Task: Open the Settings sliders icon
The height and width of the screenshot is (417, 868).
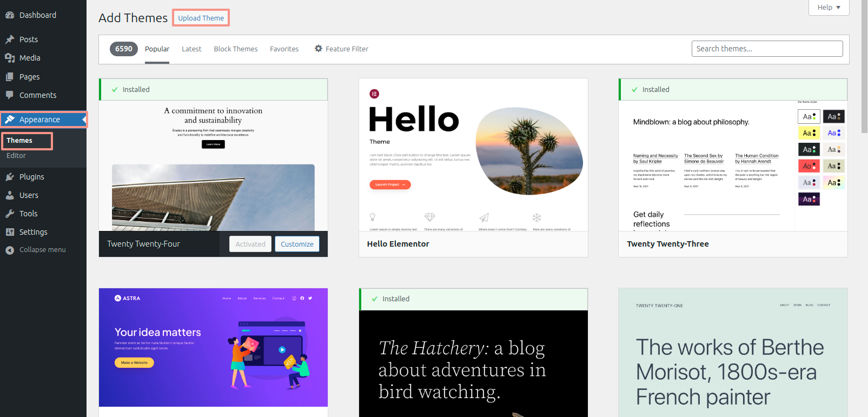Action: 10,232
